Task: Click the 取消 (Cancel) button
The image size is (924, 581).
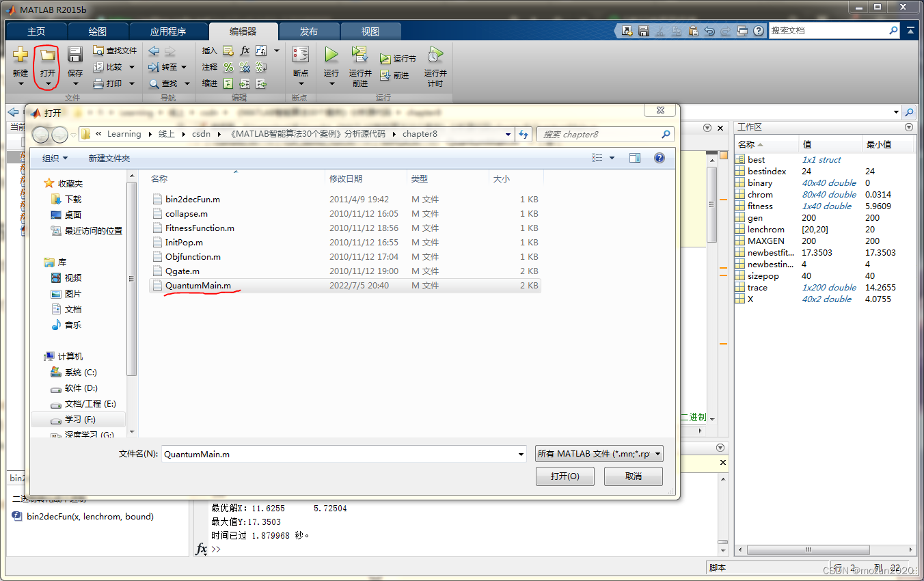Action: [x=634, y=476]
